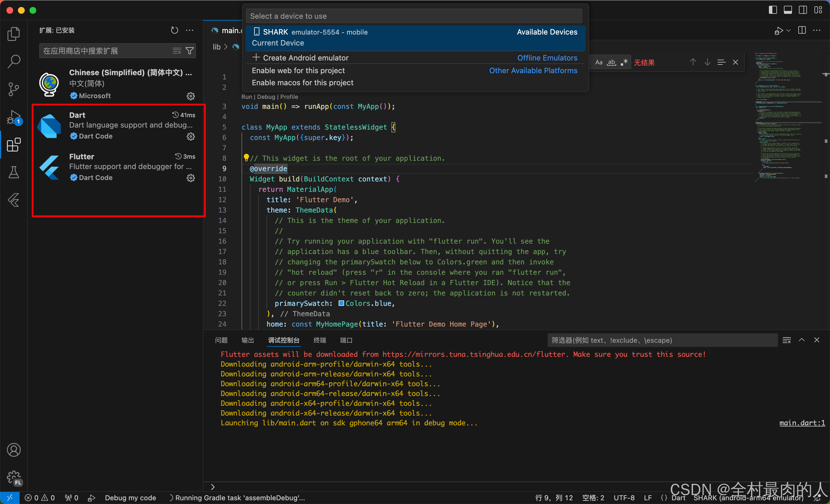The image size is (830, 504).
Task: Open the Explorer view in activity bar
Action: [14, 34]
